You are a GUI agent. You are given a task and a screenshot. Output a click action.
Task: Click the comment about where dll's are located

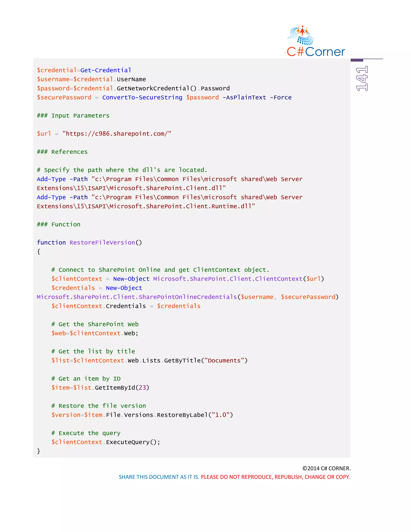[122, 170]
